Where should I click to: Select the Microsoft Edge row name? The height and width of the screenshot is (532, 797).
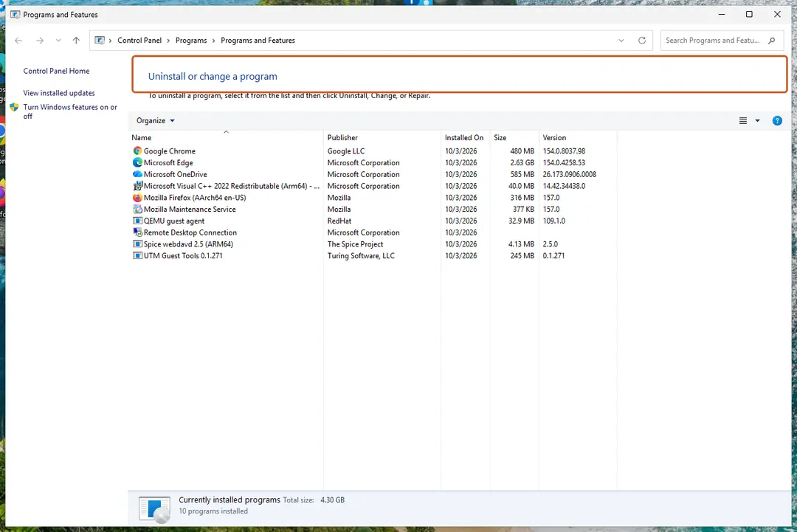pos(168,162)
